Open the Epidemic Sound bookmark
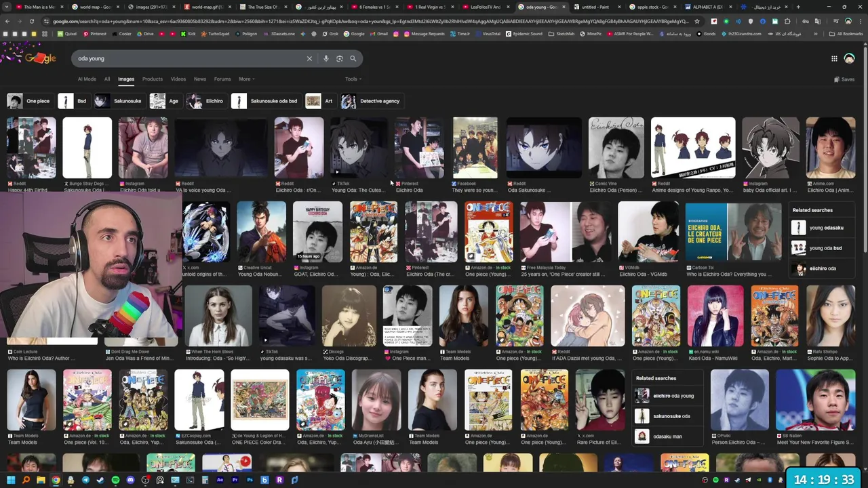Image resolution: width=868 pixels, height=488 pixels. point(524,33)
